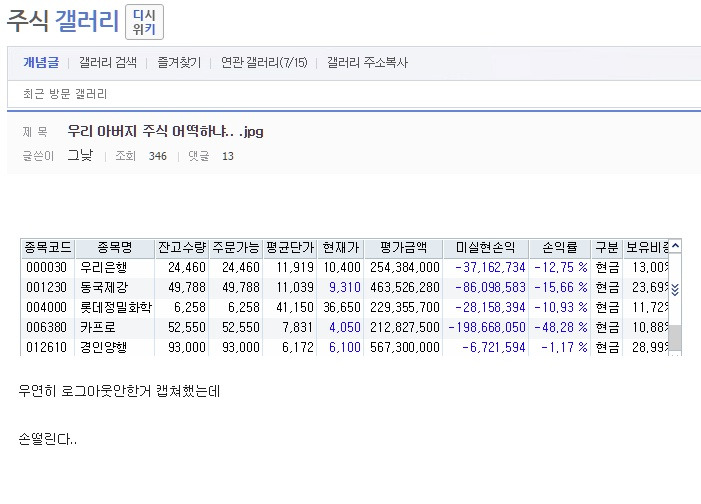Screen dimensions: 701x504
Task: Click the double chevron down icon in table
Action: click(x=675, y=289)
